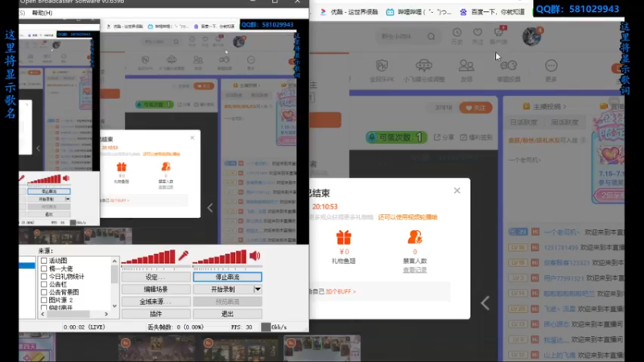Click the left chevron in nested OBS preview

[x=210, y=208]
